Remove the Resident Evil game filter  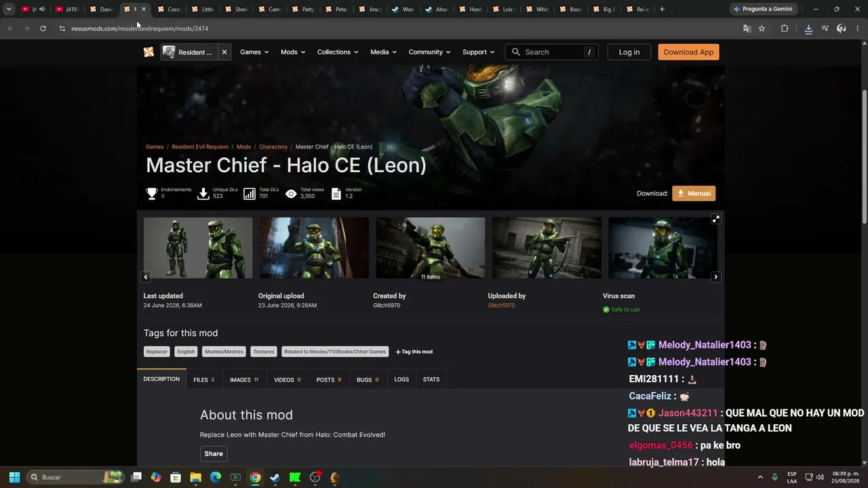(x=224, y=52)
